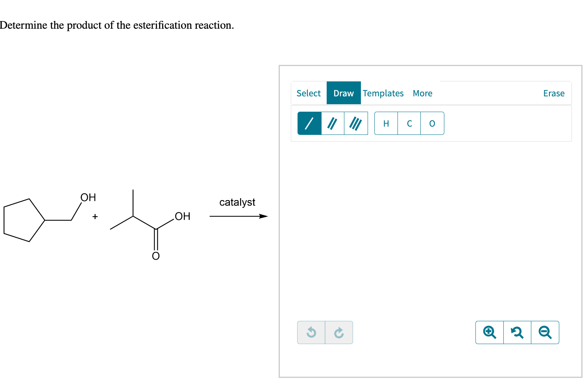Screen dimensions: 588x383
Task: Select the highlighted single bond tool swatch
Action: (x=309, y=123)
